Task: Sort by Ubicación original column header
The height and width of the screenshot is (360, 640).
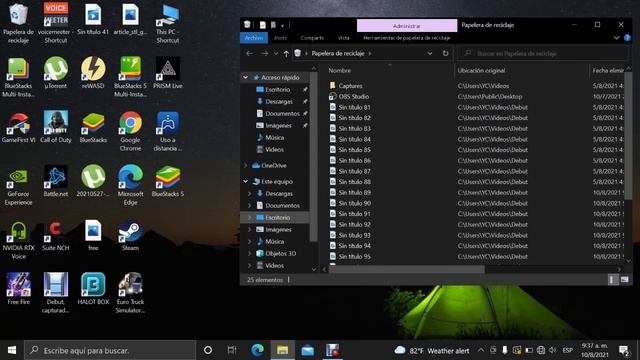Action: (481, 70)
